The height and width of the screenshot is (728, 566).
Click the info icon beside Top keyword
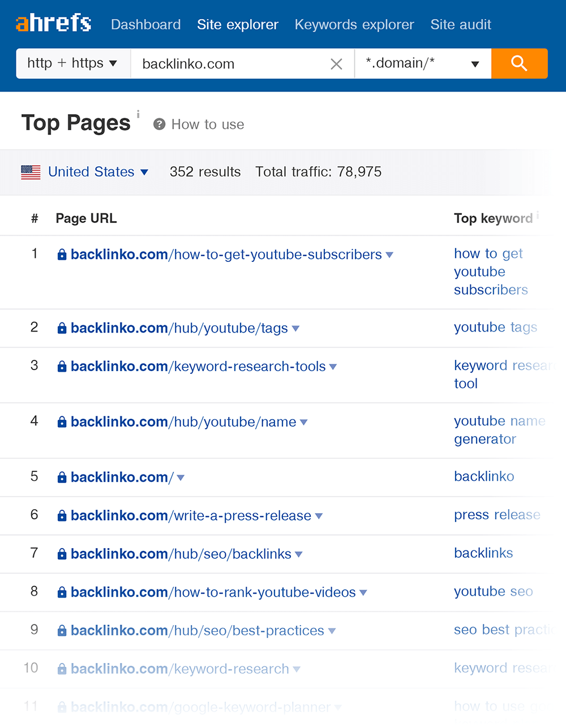(x=538, y=215)
